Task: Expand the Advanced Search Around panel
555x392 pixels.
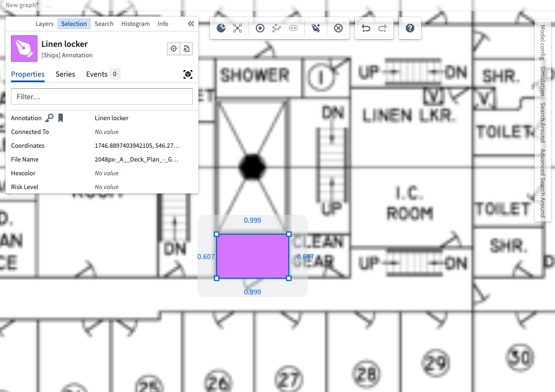Action: pos(543,183)
